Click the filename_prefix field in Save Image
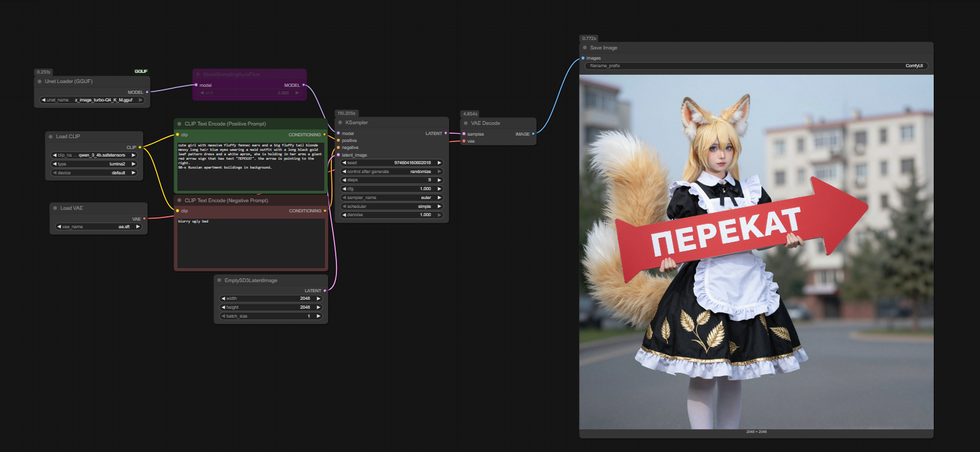Viewport: 980px width, 452px height. click(756, 66)
